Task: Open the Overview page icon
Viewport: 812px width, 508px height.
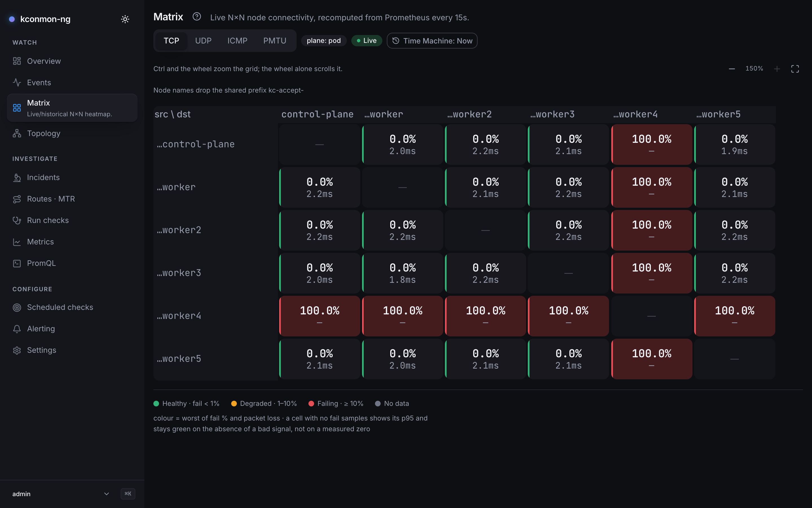Action: click(x=17, y=61)
